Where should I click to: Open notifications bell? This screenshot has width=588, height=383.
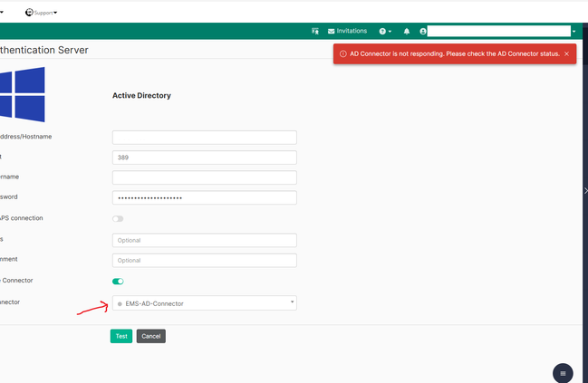(x=407, y=32)
